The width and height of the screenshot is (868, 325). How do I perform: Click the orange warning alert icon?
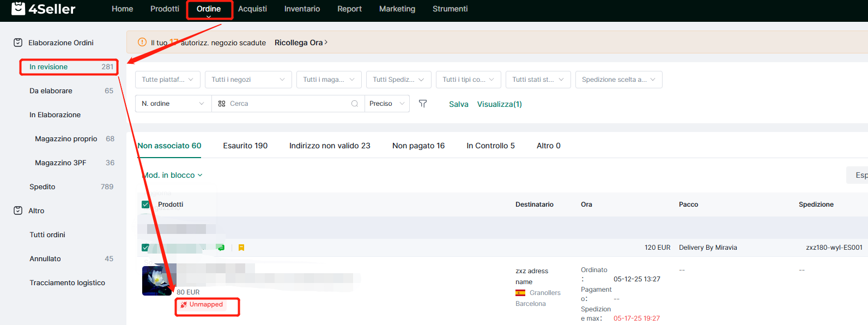pos(142,42)
